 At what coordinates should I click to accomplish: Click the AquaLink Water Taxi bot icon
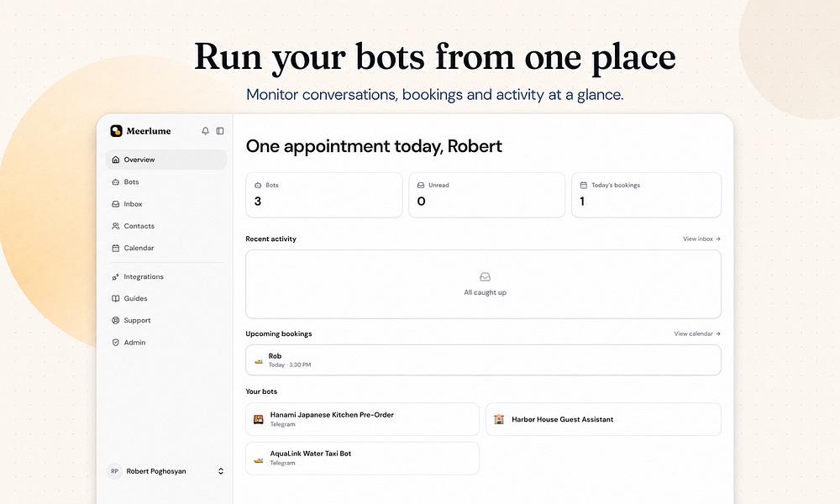tap(259, 459)
